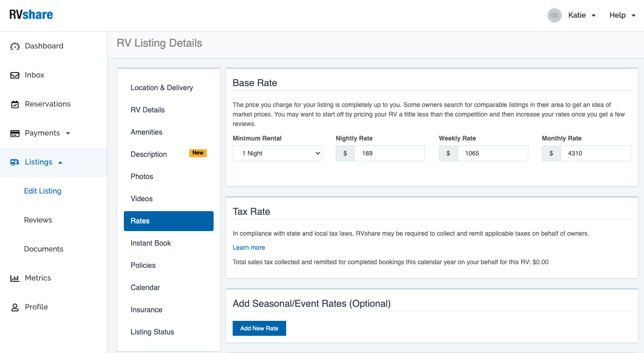The height and width of the screenshot is (353, 644).
Task: Select Edit Listing under Listings
Action: 43,191
